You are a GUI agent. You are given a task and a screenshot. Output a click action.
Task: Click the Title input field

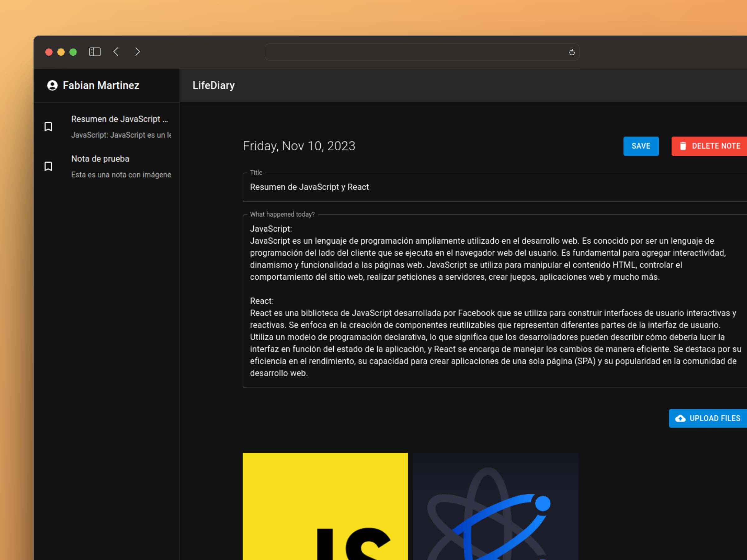pos(495,187)
